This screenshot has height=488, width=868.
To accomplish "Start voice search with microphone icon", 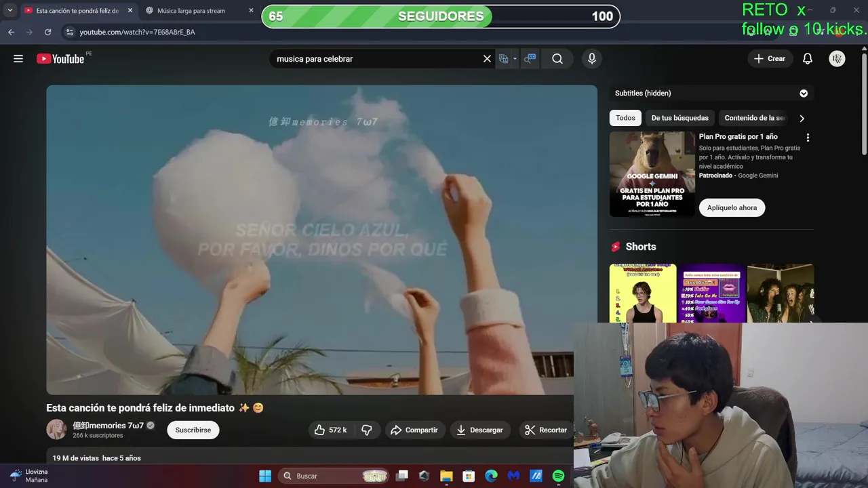I will coord(592,59).
